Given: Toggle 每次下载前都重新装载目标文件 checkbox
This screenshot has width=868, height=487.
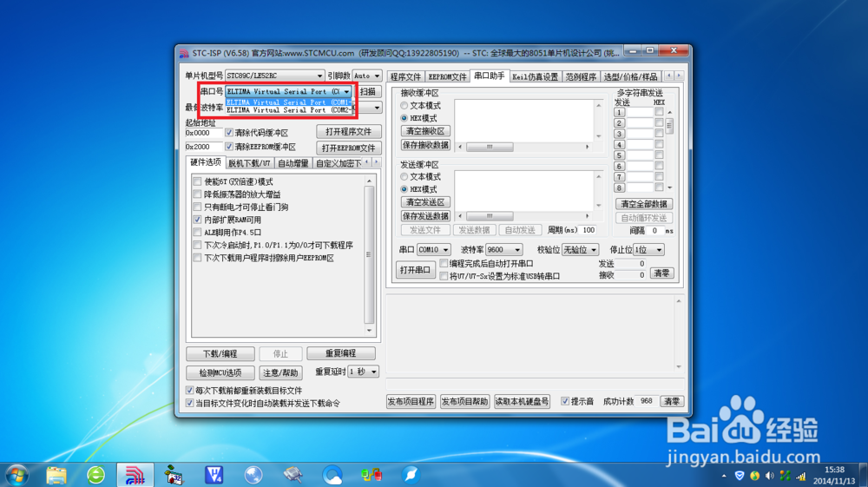Looking at the screenshot, I should click(x=189, y=390).
